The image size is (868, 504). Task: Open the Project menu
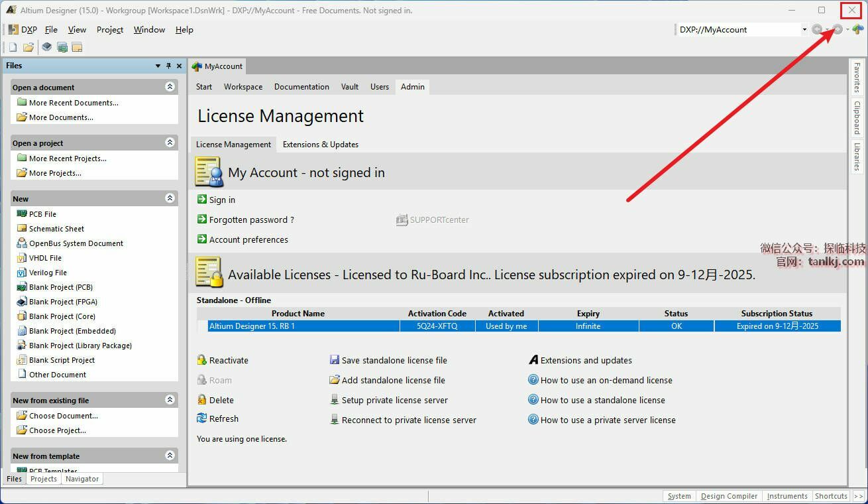[110, 29]
